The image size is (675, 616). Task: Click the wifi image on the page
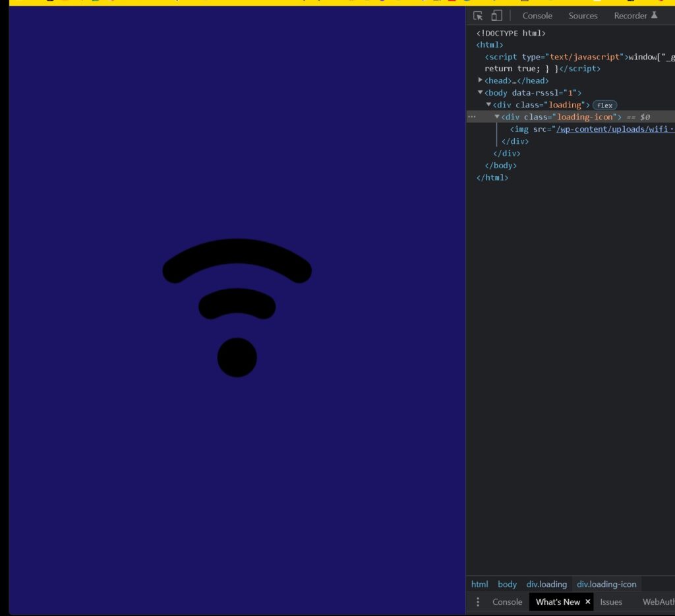coord(237,308)
